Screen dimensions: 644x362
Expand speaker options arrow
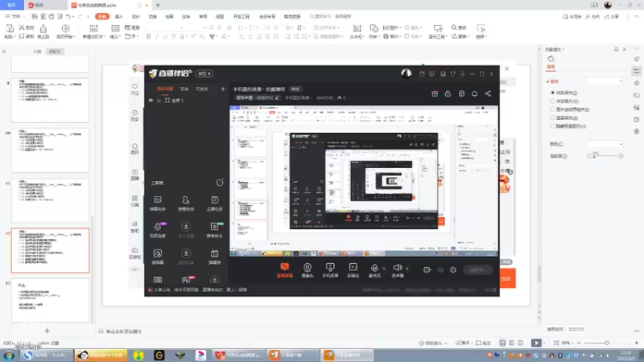coord(407,269)
